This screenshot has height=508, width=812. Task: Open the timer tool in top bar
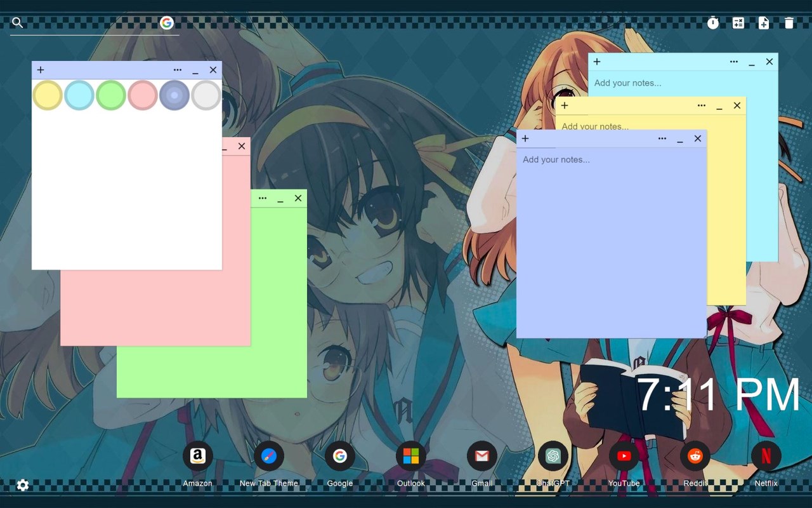click(x=713, y=23)
